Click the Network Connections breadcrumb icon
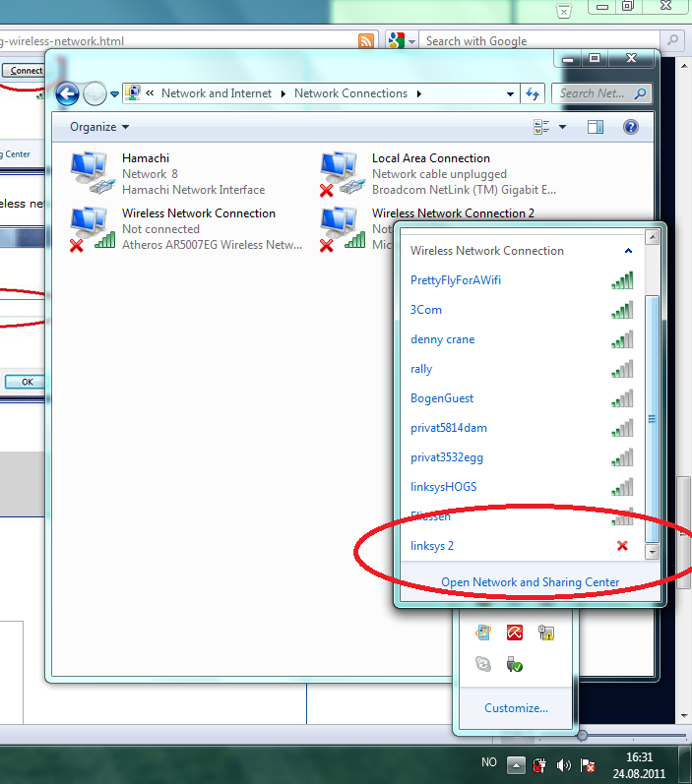Screen dimensions: 692x784 click(133, 93)
